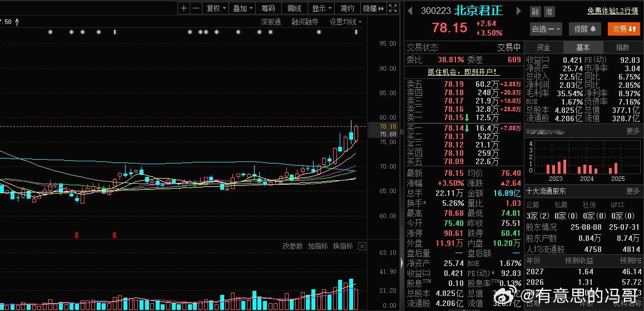This screenshot has height=311, width=644.
Task: Click the green arrow beside 买一
Action: click(467, 129)
